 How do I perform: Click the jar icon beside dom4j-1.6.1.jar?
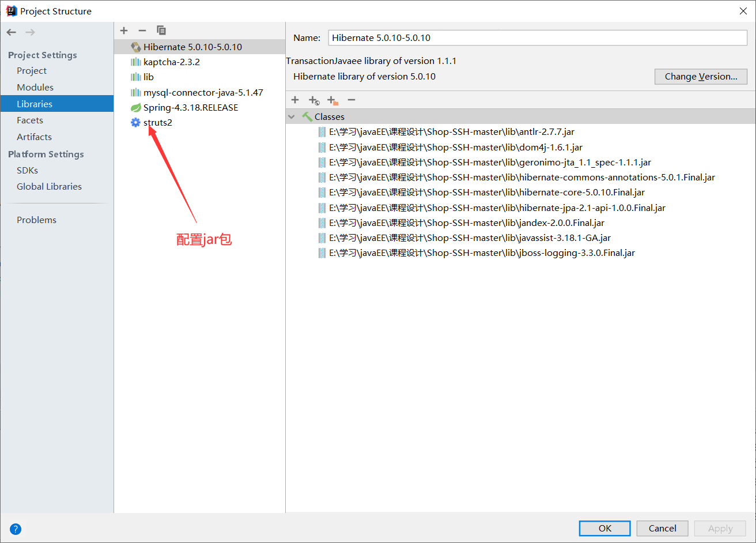(x=322, y=147)
